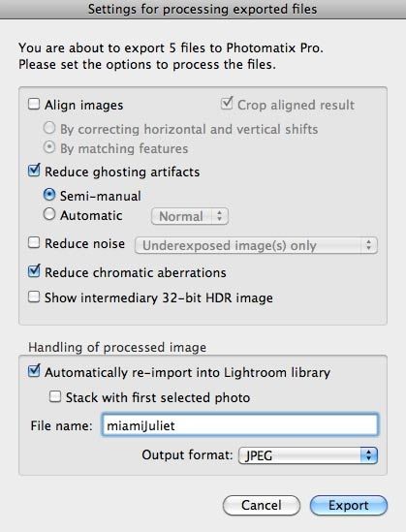Click the Export button
This screenshot has height=532, width=406.
(x=348, y=505)
